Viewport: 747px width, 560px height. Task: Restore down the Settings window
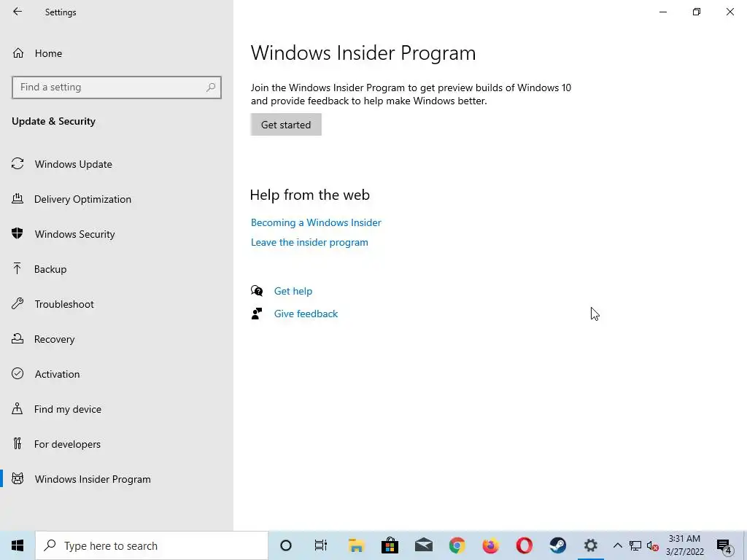pyautogui.click(x=697, y=12)
